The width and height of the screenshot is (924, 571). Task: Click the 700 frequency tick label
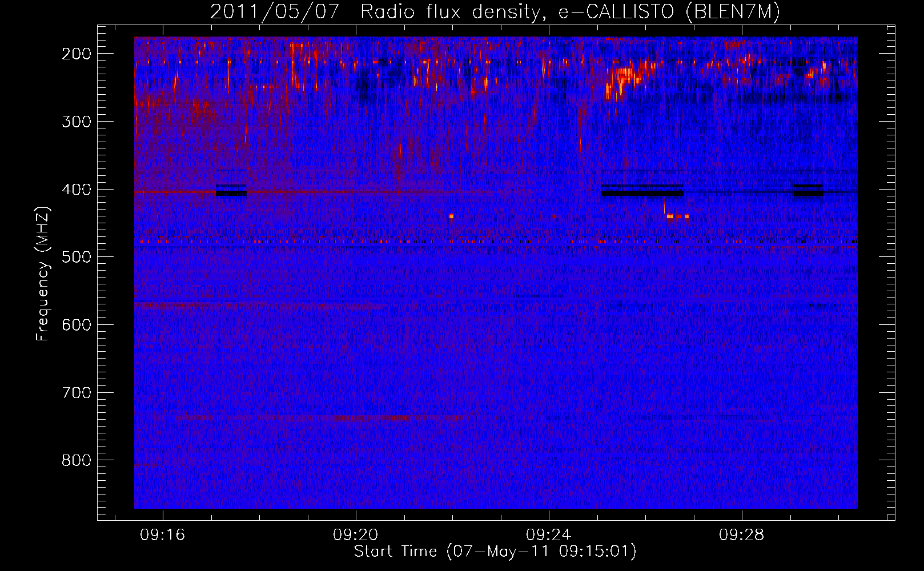77,393
